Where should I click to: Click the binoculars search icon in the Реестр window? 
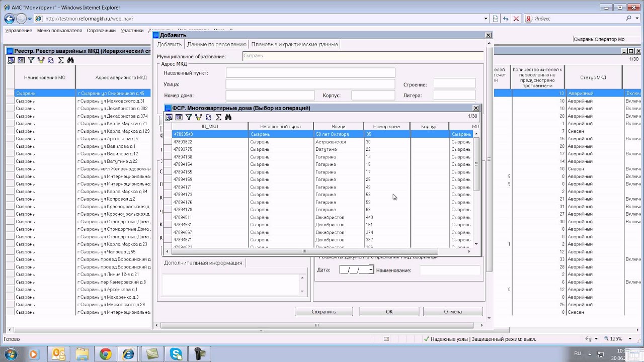(x=70, y=60)
